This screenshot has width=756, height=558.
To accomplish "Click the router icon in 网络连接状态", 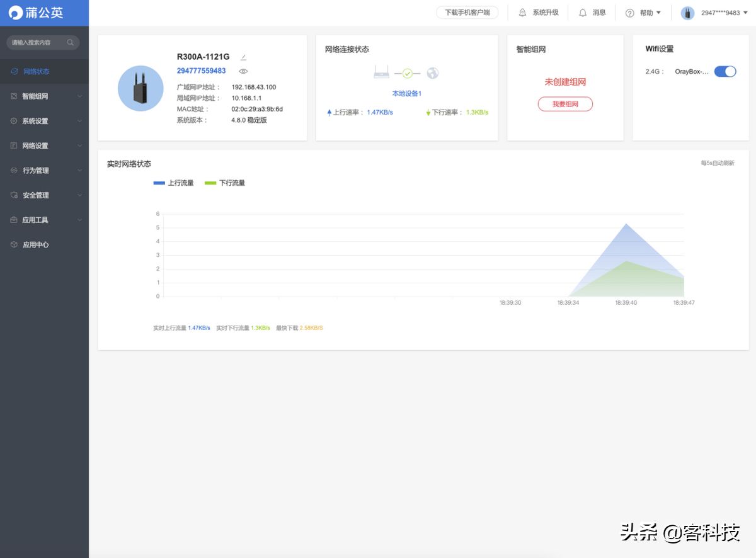I will (x=382, y=72).
